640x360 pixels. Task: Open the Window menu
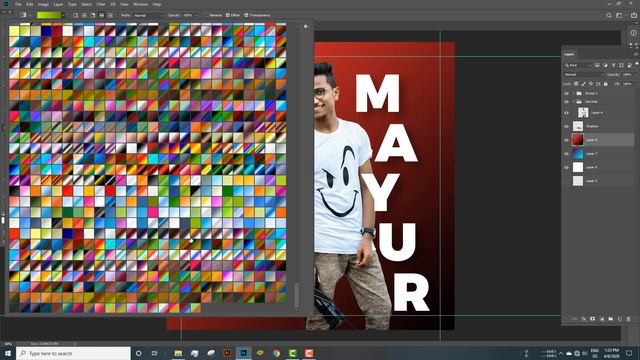point(140,4)
